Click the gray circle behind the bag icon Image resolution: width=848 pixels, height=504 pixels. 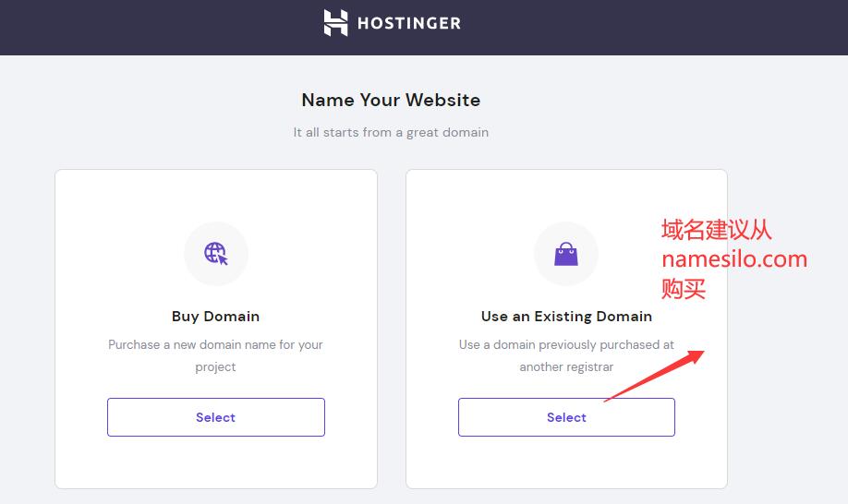[566, 253]
